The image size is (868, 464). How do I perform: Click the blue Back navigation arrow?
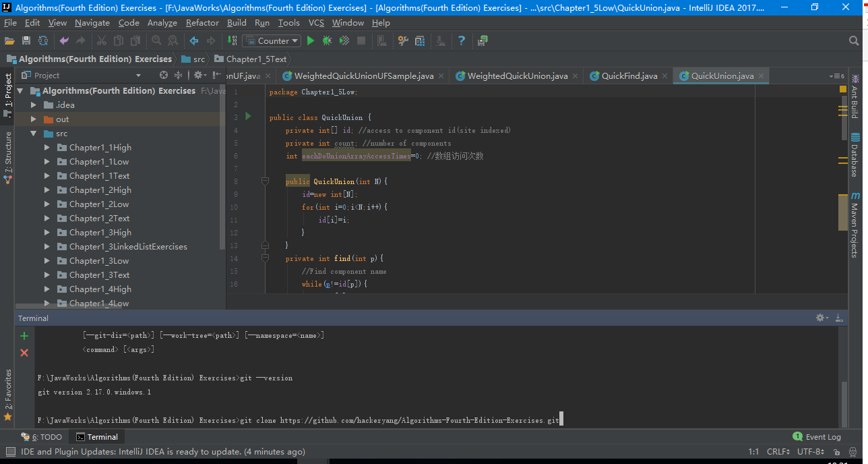pos(194,40)
